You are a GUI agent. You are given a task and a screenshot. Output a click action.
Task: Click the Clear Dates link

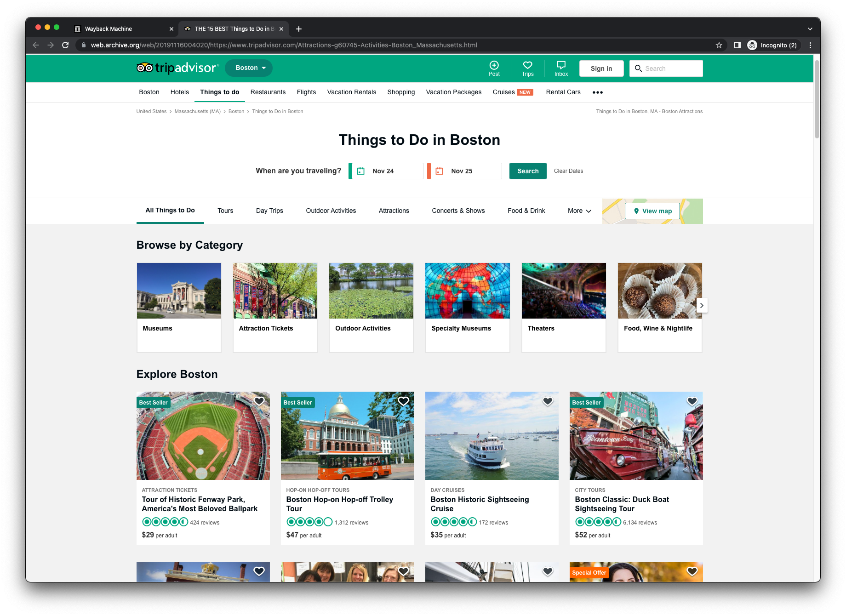pyautogui.click(x=568, y=171)
